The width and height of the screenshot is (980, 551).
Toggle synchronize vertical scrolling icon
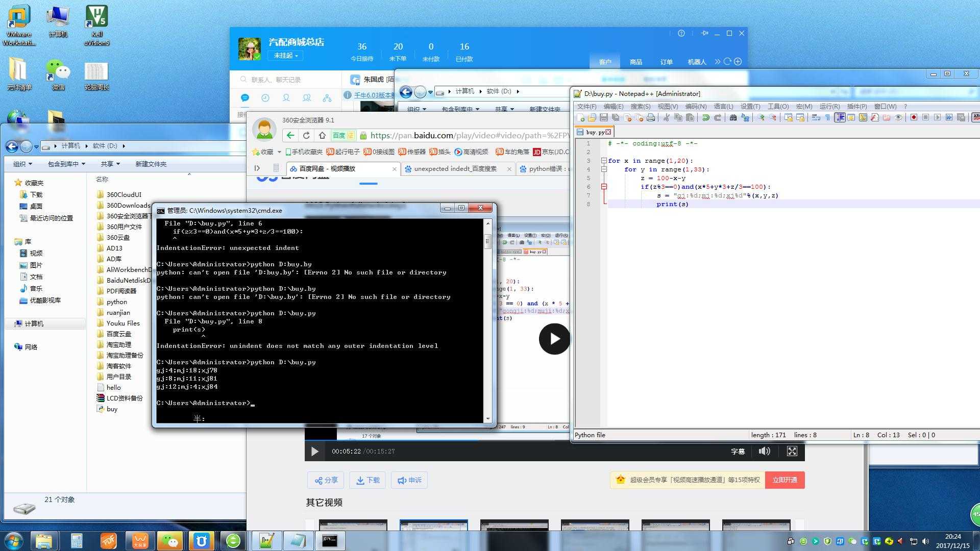click(x=789, y=117)
